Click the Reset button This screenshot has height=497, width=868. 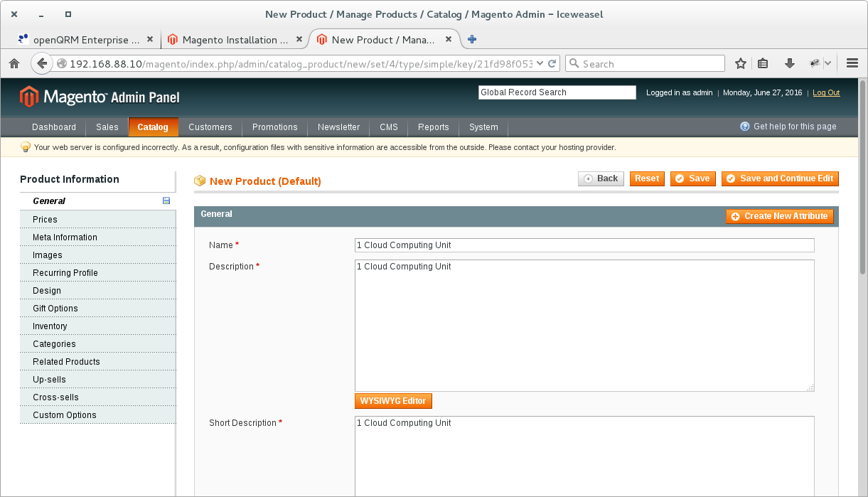(647, 178)
